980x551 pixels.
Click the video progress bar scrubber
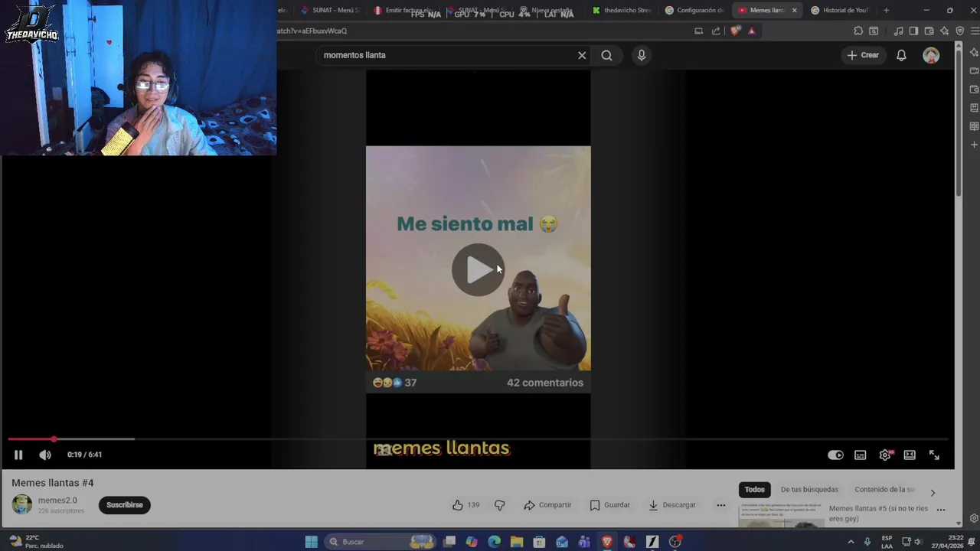54,439
